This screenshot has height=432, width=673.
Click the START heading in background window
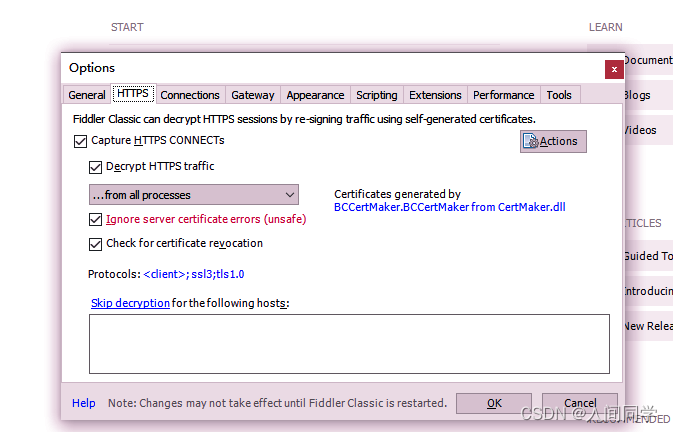127,27
